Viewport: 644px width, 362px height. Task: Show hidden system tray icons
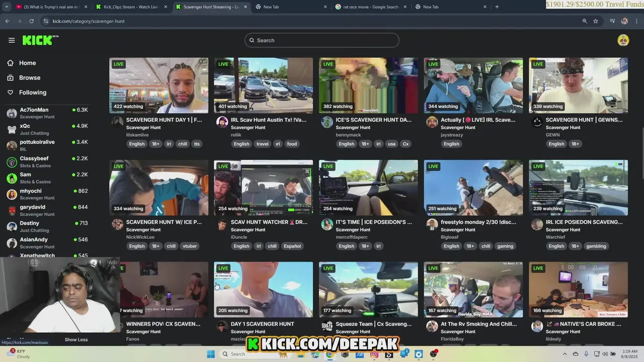564,354
